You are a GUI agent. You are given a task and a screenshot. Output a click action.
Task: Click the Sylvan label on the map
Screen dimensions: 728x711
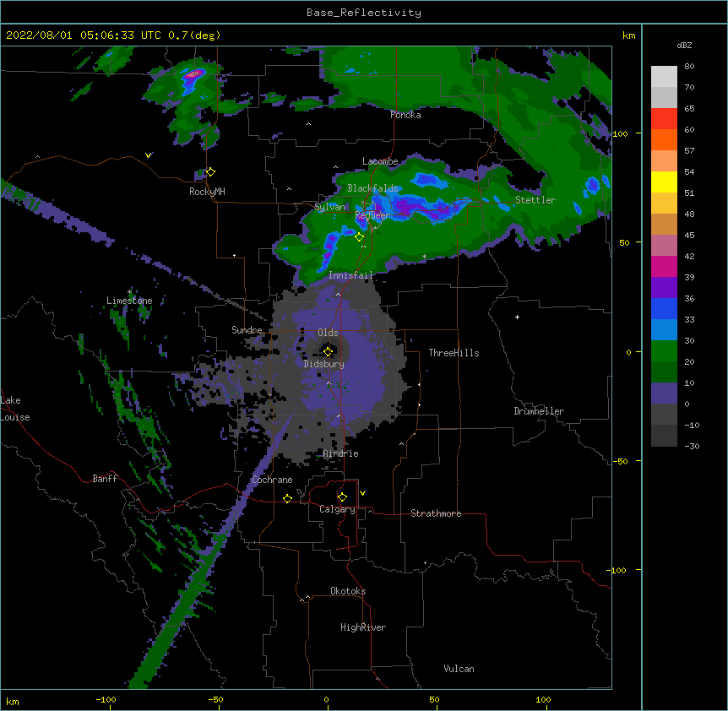329,207
